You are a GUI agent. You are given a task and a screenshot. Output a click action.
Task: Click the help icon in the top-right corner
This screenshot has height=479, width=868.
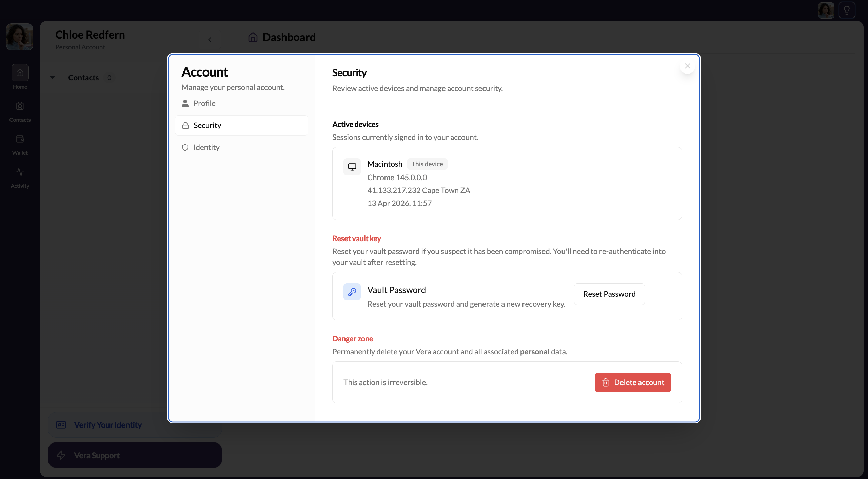pos(847,10)
